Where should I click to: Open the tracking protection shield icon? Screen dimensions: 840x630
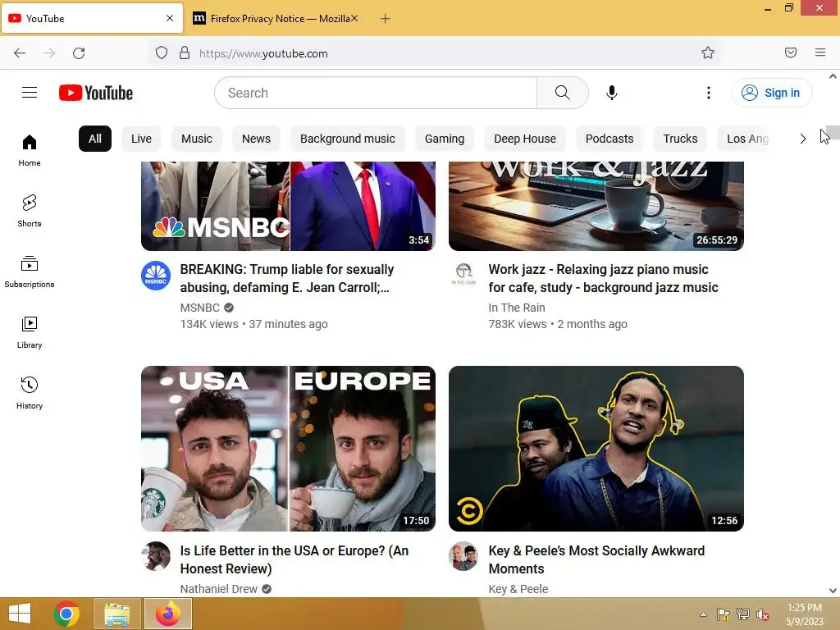(162, 52)
